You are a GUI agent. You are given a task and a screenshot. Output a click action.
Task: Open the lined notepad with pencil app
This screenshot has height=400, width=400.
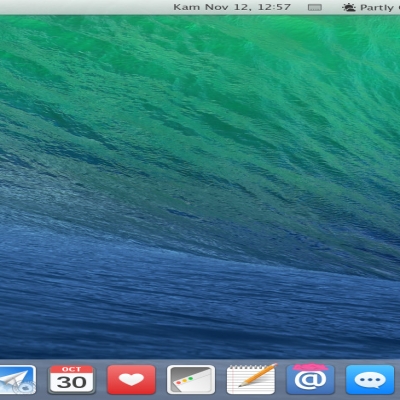tap(252, 379)
